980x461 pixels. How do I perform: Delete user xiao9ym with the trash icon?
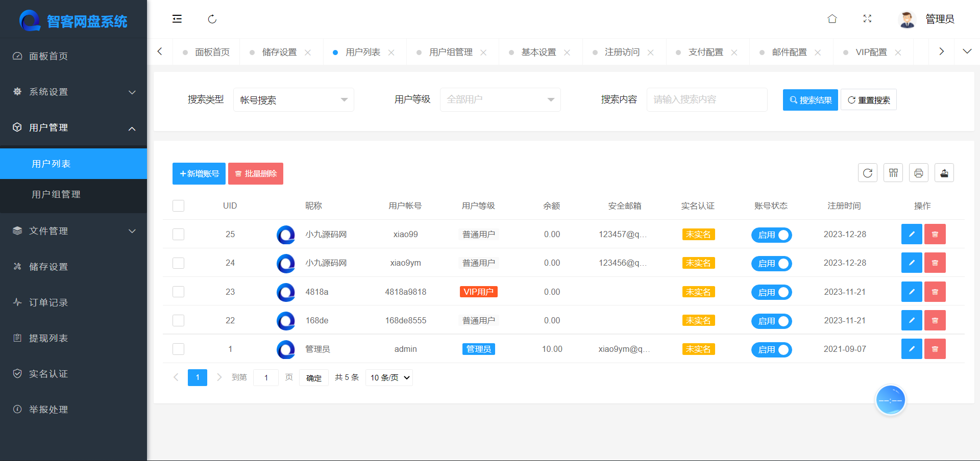click(x=935, y=263)
